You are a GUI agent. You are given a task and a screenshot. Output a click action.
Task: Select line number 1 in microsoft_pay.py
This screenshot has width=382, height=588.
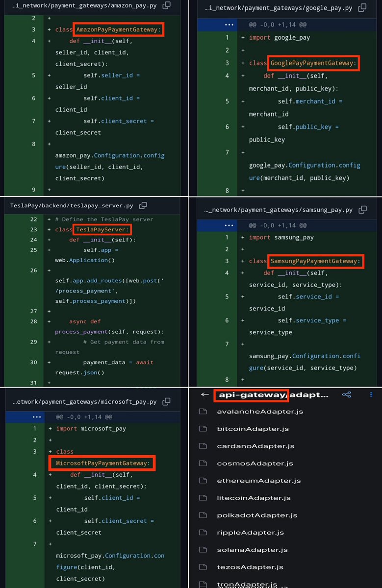tap(35, 428)
